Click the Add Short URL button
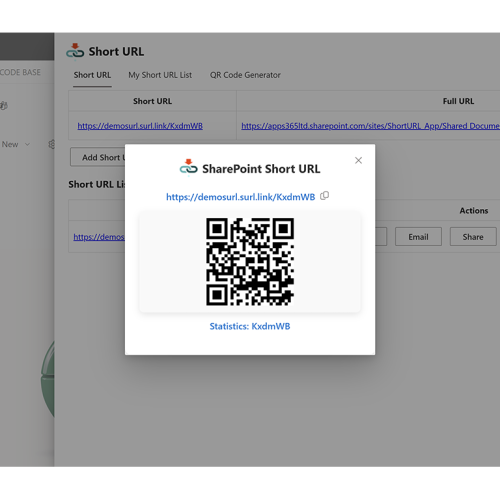This screenshot has width=500, height=500. pyautogui.click(x=98, y=157)
